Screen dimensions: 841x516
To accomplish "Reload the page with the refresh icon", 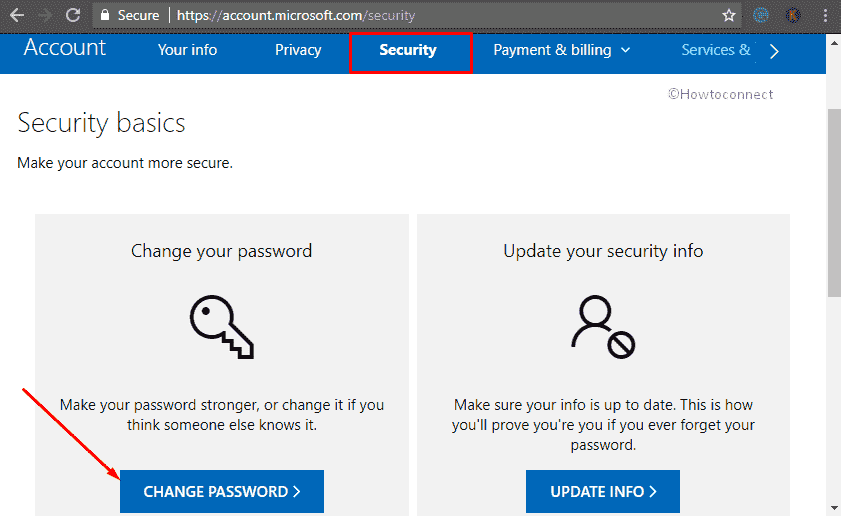I will click(x=73, y=16).
